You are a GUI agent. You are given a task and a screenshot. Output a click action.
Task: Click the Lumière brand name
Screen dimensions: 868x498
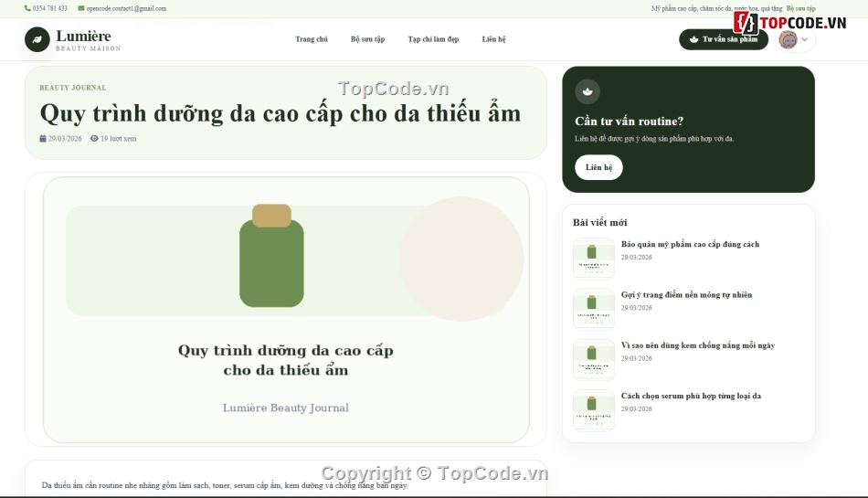click(x=83, y=36)
